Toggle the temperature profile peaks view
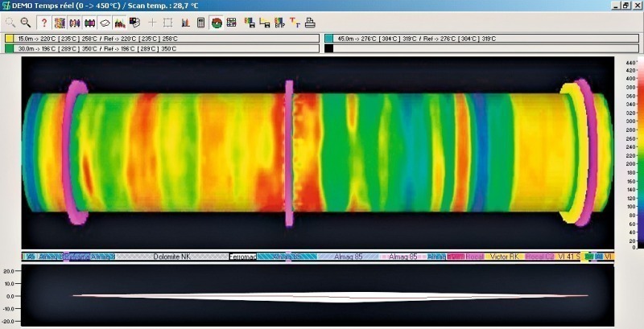Image resolution: width=644 pixels, height=329 pixels. tap(119, 23)
